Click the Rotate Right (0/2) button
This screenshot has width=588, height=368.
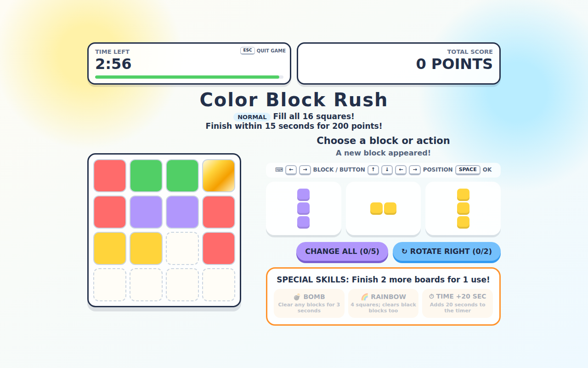(447, 252)
